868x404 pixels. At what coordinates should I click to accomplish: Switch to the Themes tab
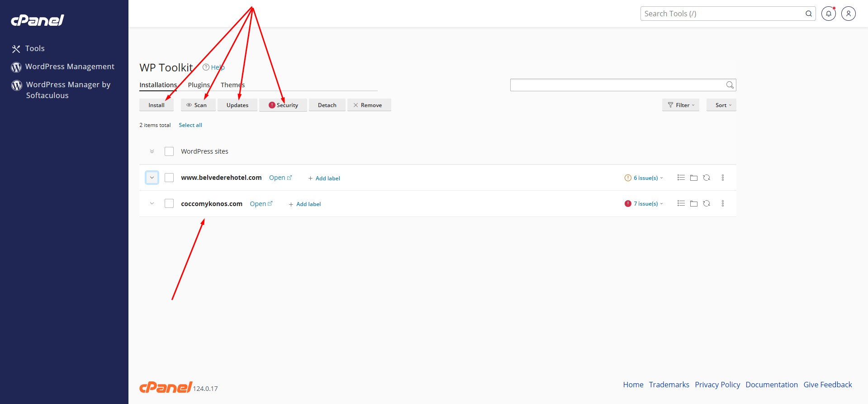pyautogui.click(x=232, y=85)
